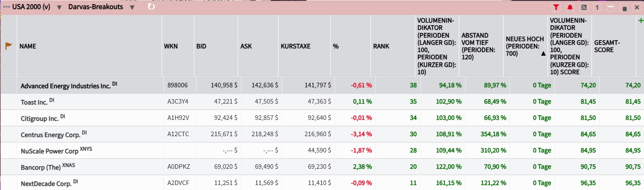644x190 pixels.
Task: Open Advanced Energy Industries Inc. row
Action: click(x=322, y=85)
